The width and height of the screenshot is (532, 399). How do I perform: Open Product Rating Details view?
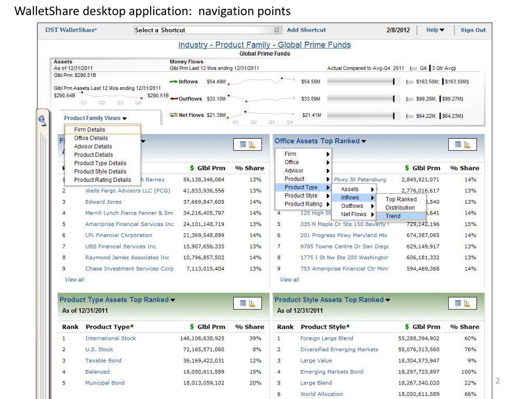click(102, 180)
